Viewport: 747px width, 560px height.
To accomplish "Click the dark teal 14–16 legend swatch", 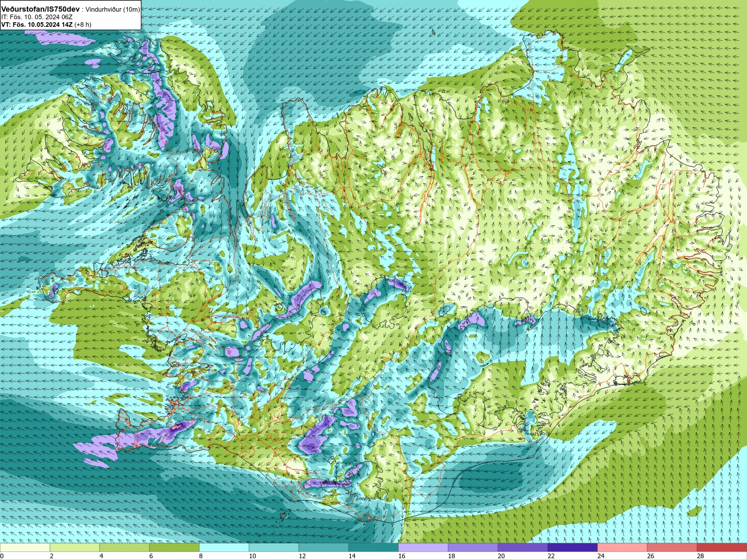I will coord(373,548).
